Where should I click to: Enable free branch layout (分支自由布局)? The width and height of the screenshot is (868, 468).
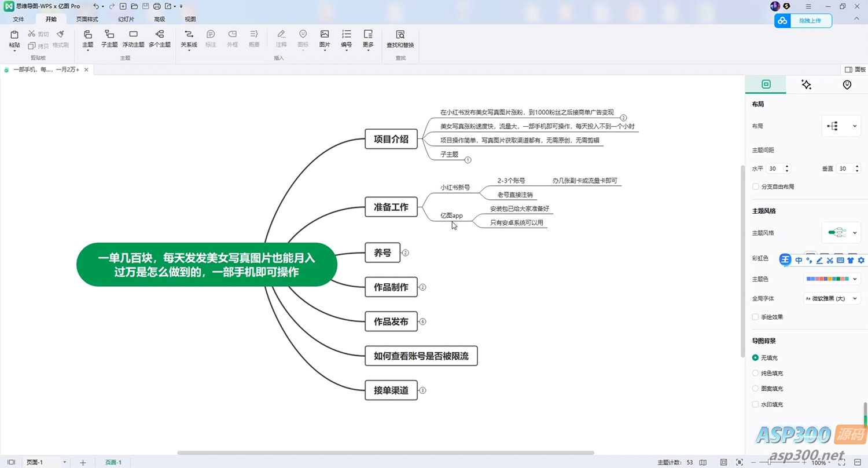point(756,187)
